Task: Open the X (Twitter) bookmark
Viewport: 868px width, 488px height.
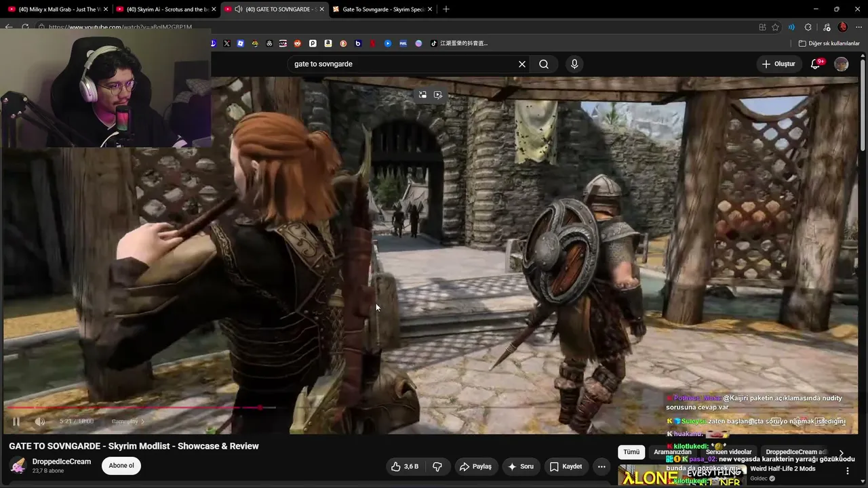Action: point(226,43)
